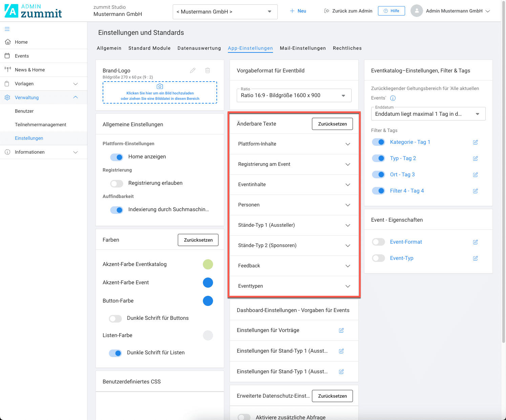Click the Hilfe button in header
Viewport: 506px width, 420px height.
coord(391,11)
